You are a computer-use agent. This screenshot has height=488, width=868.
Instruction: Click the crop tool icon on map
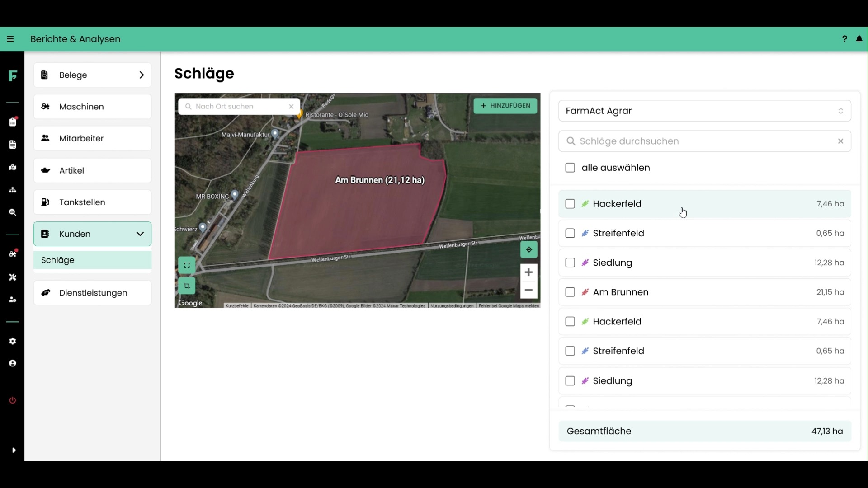pyautogui.click(x=187, y=286)
